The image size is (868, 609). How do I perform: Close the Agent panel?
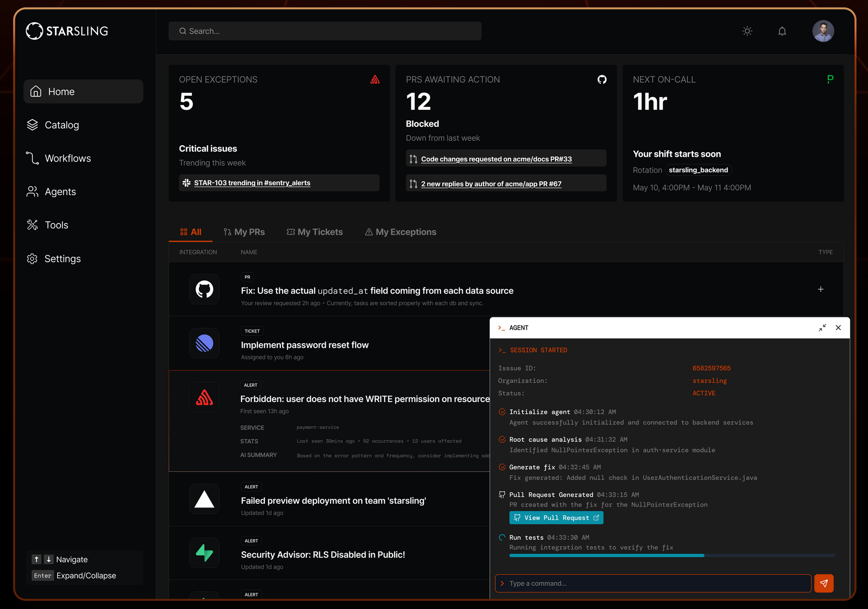(838, 328)
